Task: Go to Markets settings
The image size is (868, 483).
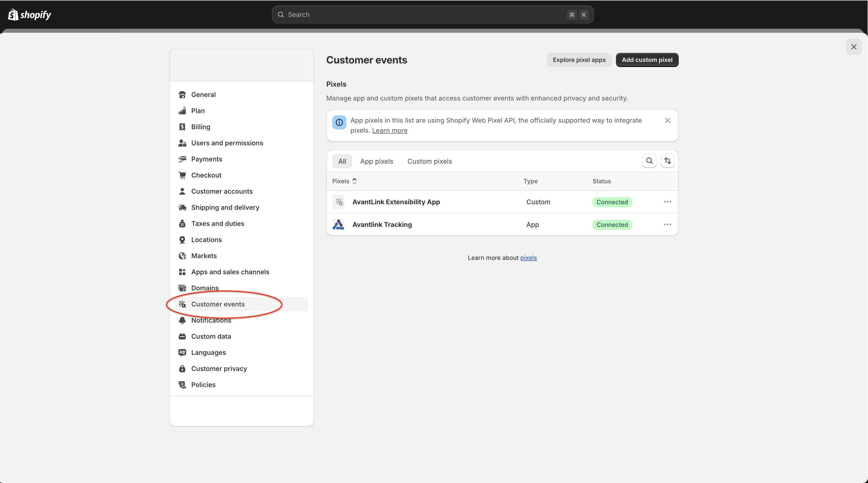Action: (x=242, y=256)
